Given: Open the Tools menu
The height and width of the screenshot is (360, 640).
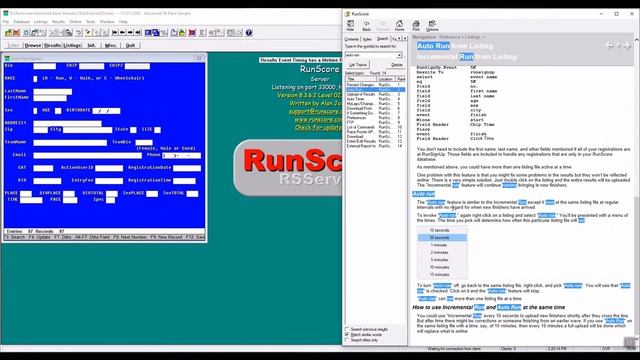Looking at the screenshot, I should [91, 22].
